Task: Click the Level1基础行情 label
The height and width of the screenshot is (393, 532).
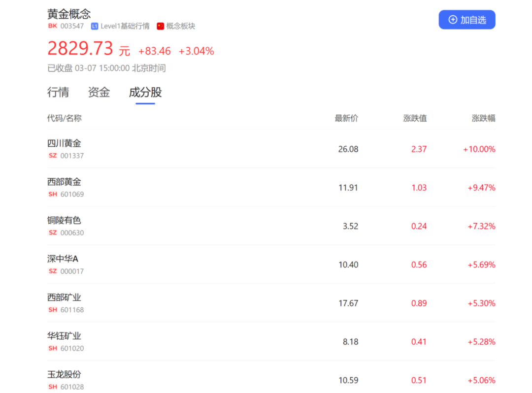Action: [125, 26]
